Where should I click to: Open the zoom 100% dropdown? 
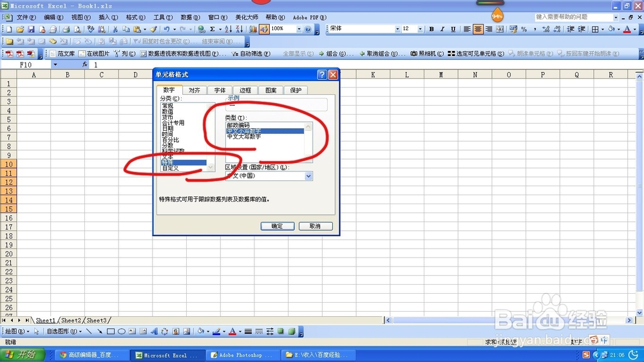[x=299, y=29]
